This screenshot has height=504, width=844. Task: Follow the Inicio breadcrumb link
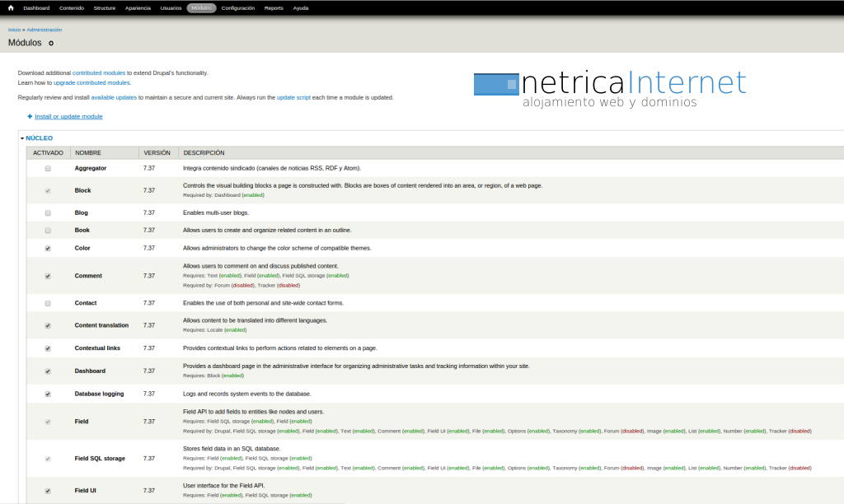pos(14,29)
